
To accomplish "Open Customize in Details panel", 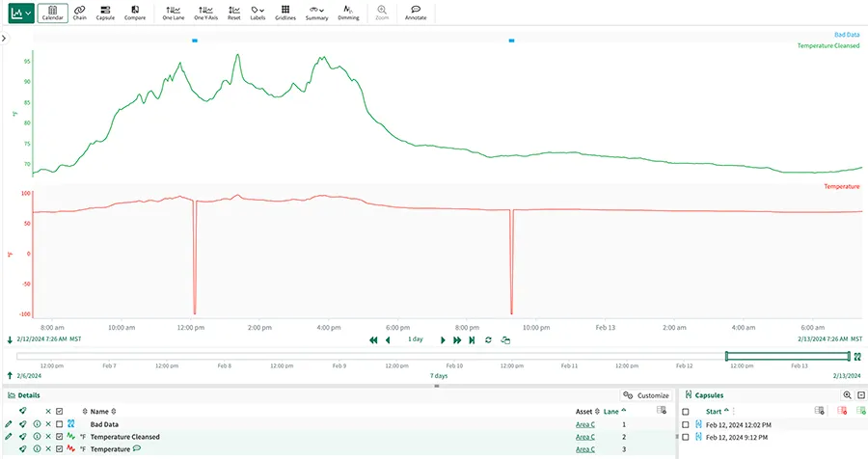I will tap(646, 395).
